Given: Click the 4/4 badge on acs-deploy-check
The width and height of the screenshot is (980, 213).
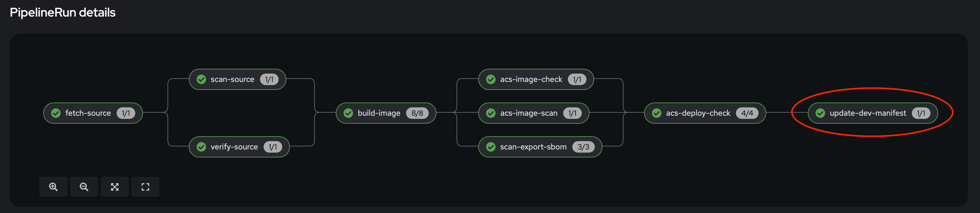Looking at the screenshot, I should [x=747, y=113].
